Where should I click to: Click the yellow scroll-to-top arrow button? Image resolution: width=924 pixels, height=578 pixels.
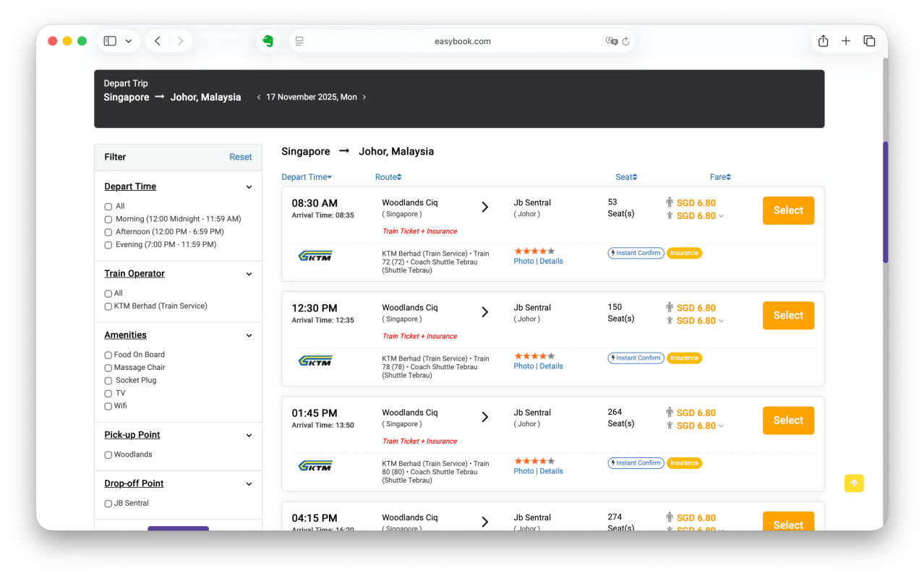coord(854,483)
